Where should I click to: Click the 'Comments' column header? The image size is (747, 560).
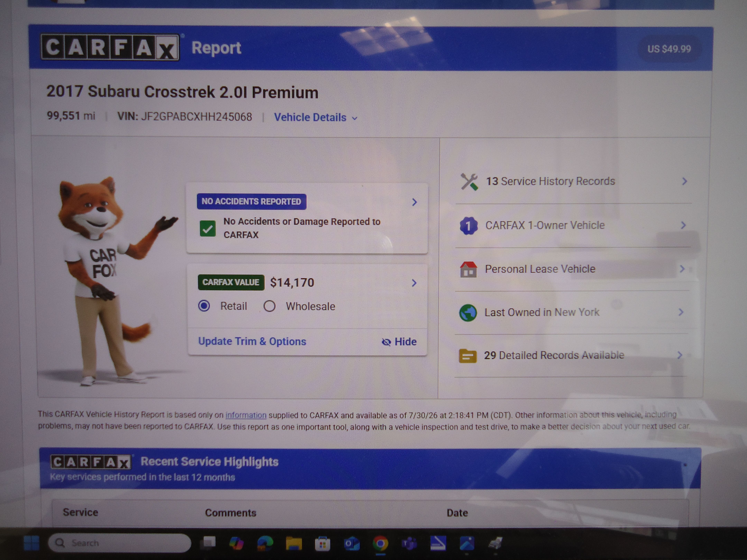click(231, 513)
